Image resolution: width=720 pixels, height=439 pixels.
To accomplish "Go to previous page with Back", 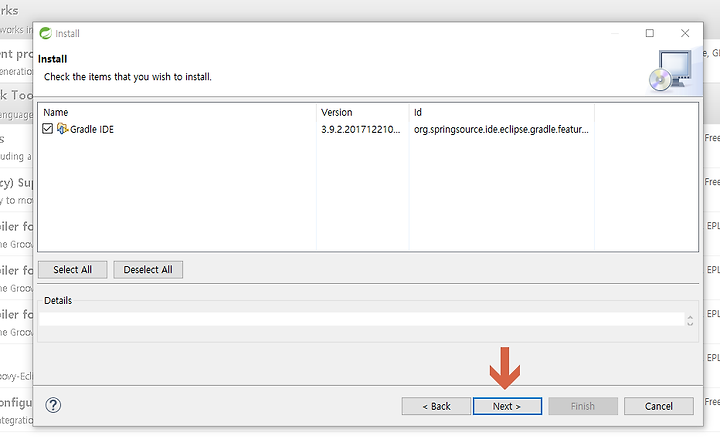I will [x=436, y=406].
